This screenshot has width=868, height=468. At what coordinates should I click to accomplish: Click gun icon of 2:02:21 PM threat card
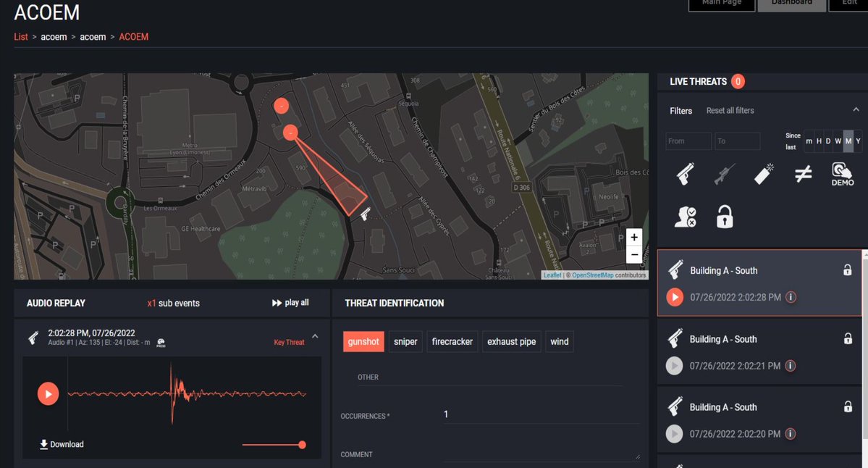(x=675, y=338)
